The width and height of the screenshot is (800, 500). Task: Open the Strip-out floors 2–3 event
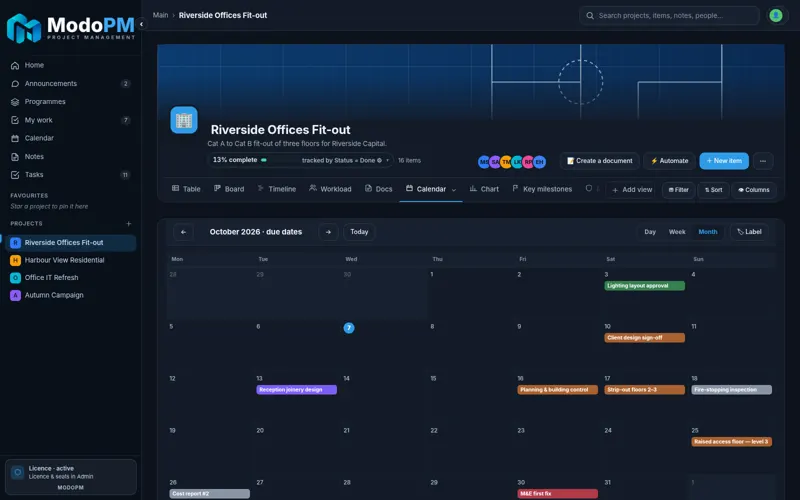[644, 390]
